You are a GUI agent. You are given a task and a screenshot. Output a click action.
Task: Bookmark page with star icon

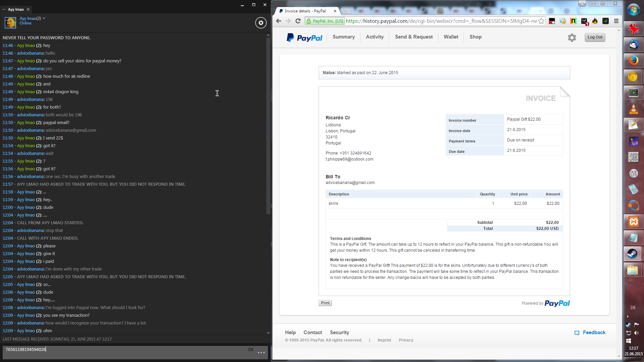coord(541,21)
